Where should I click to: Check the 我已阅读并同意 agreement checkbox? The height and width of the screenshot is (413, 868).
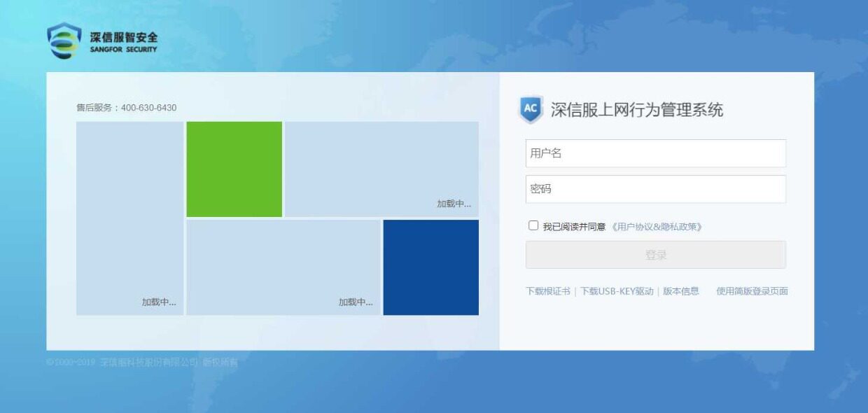[533, 225]
